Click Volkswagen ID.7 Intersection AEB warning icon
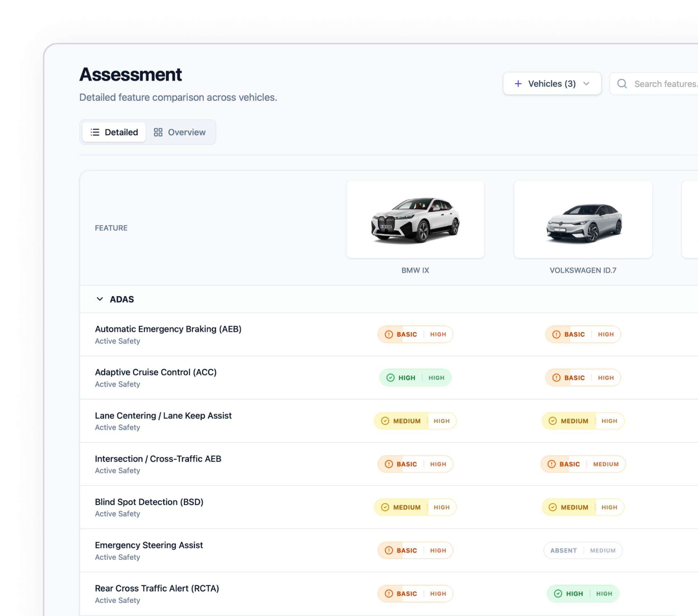Viewport: 698px width, 616px height. (x=552, y=464)
